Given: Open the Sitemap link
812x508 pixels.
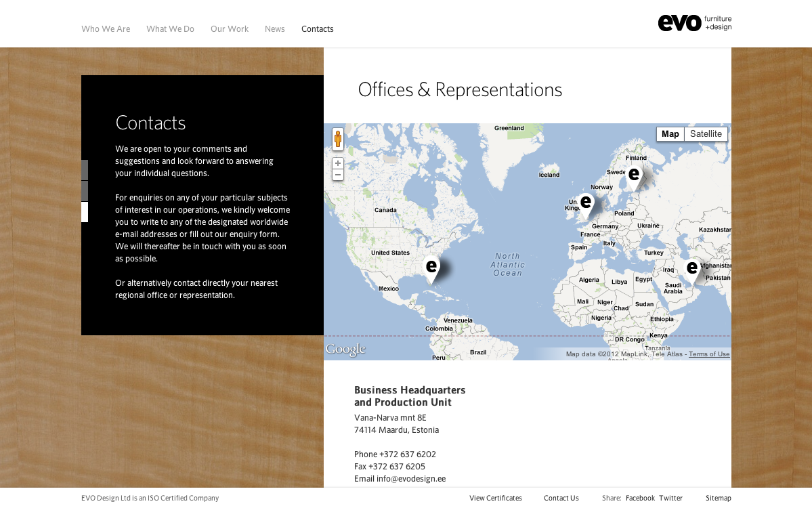Looking at the screenshot, I should pos(718,498).
